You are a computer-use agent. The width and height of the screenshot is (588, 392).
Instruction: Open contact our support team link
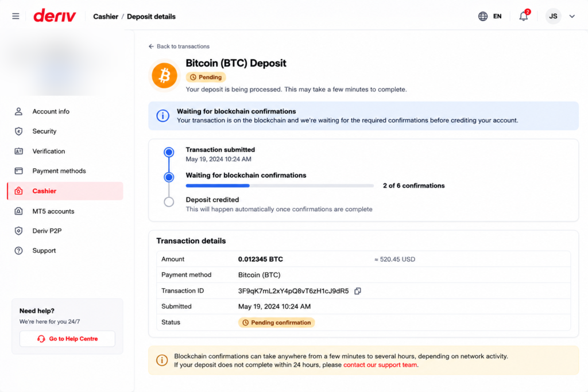click(x=380, y=365)
